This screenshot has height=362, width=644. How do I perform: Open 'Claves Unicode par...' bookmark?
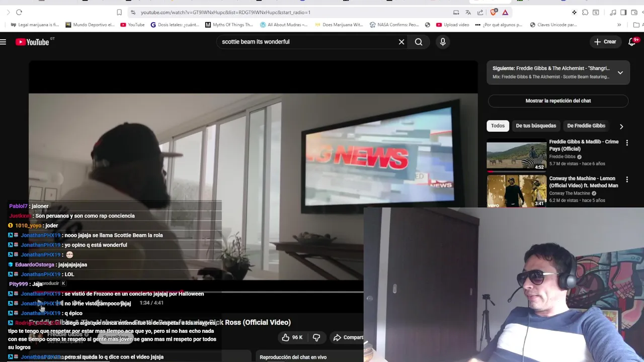pos(553,25)
